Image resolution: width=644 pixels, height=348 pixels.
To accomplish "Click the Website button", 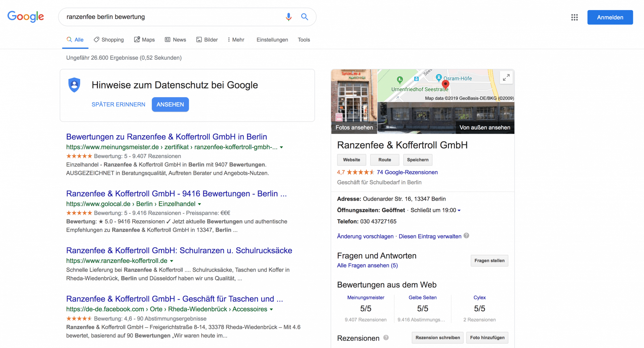I will [352, 160].
